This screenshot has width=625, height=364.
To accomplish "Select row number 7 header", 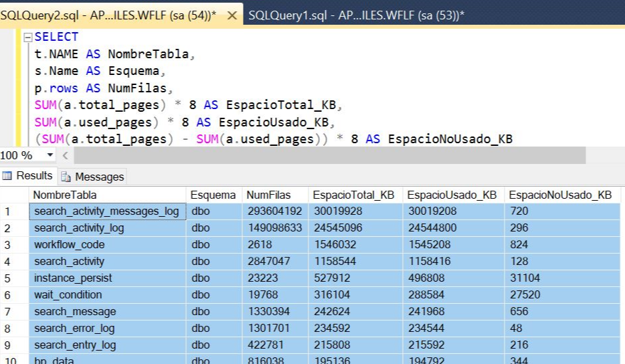I will coord(14,312).
